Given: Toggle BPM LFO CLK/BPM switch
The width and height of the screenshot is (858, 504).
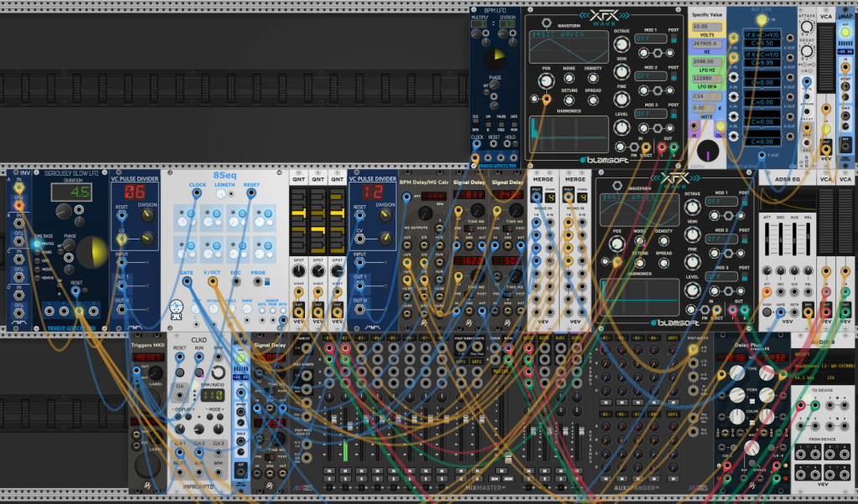Looking at the screenshot, I should point(475,124).
